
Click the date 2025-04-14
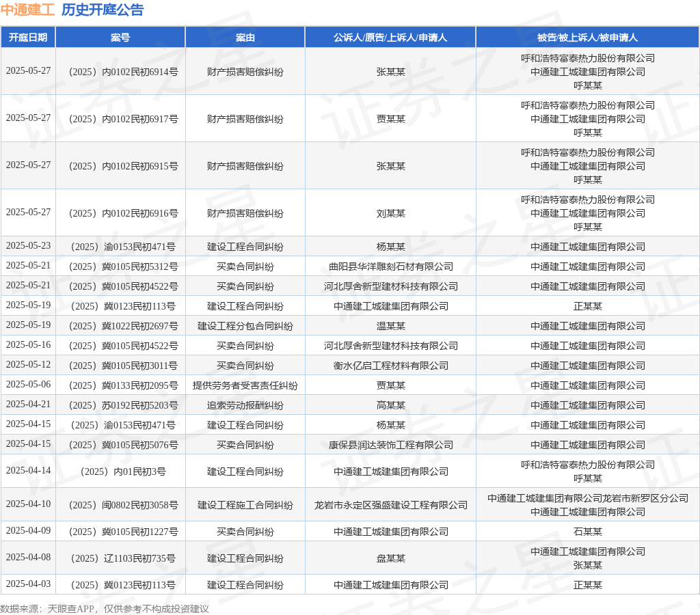tap(28, 470)
